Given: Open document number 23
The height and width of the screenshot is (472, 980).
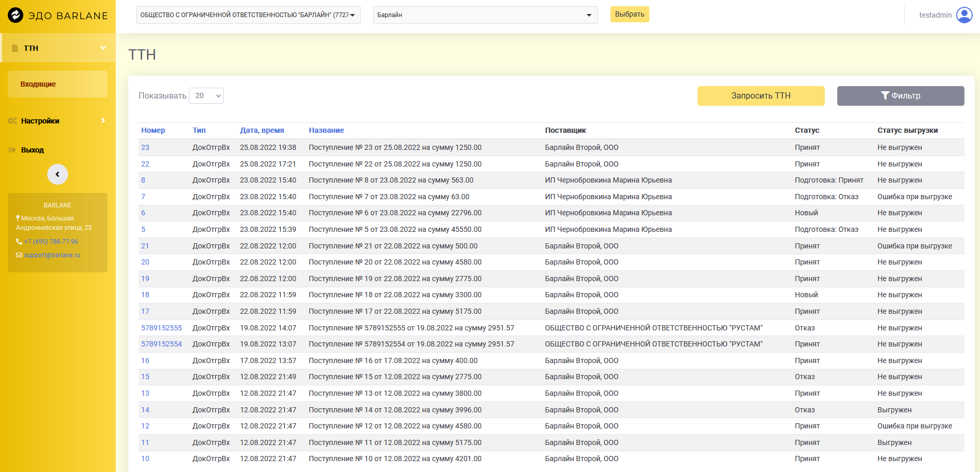Looking at the screenshot, I should pos(145,147).
